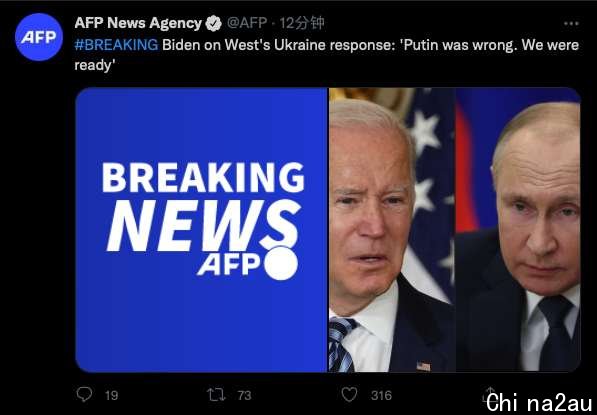597x415 pixels.
Task: Open the three-dot more options menu
Action: (571, 24)
